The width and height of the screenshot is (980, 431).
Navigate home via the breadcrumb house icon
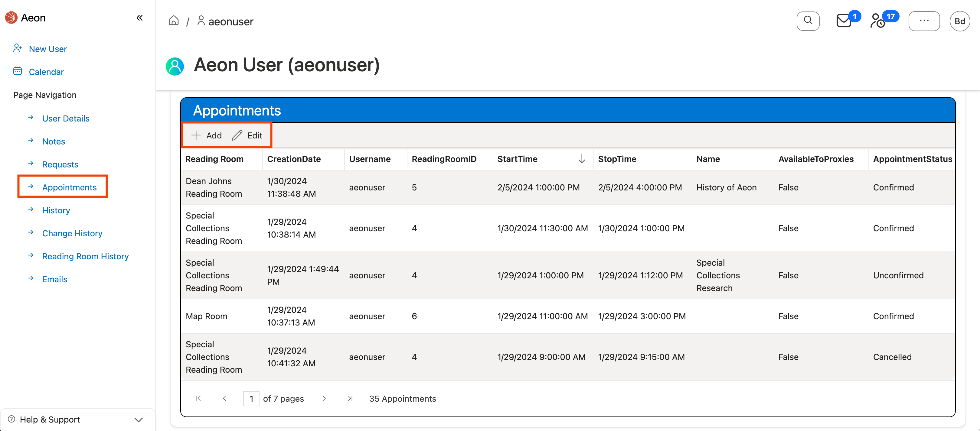click(x=174, y=21)
